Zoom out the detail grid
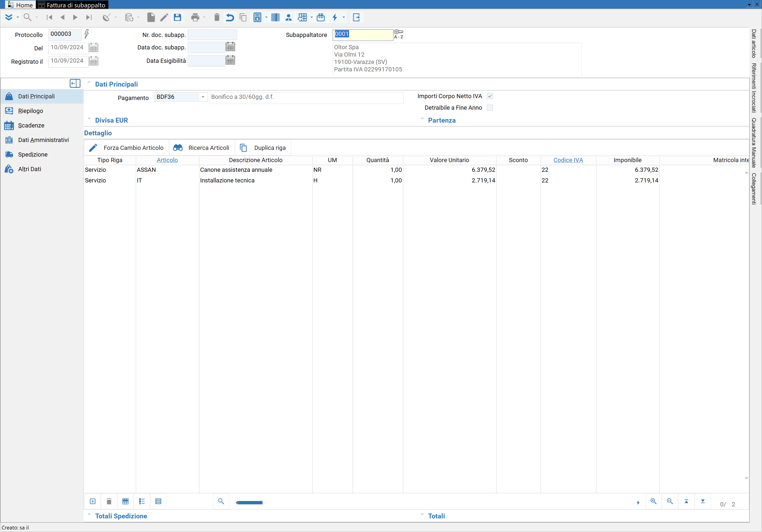 [670, 501]
